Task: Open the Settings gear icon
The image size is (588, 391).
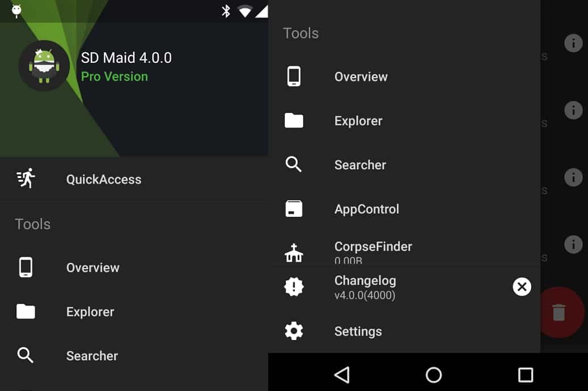Action: (x=294, y=331)
